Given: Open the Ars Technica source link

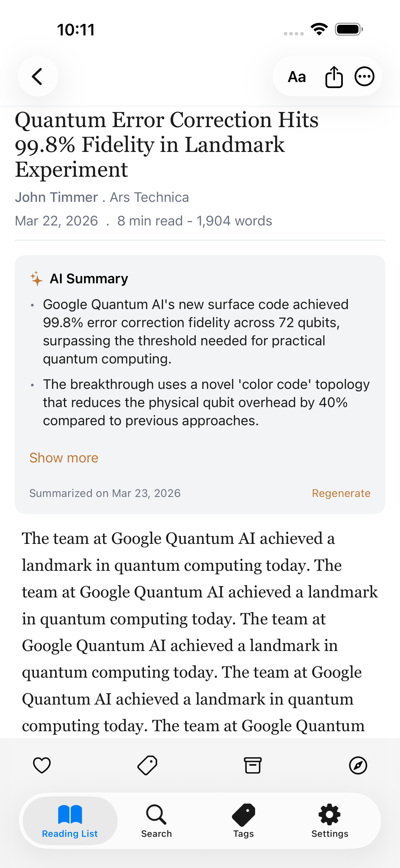Looking at the screenshot, I should tap(149, 197).
